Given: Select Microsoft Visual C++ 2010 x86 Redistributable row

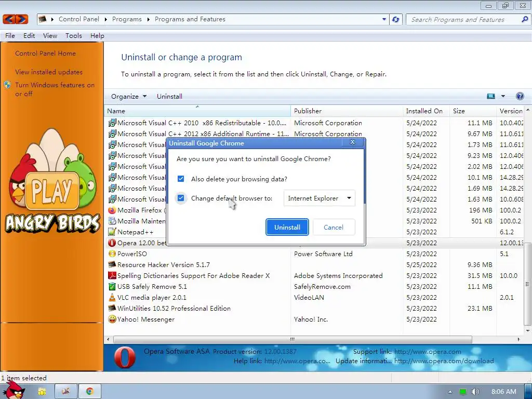Looking at the screenshot, I should point(314,123).
